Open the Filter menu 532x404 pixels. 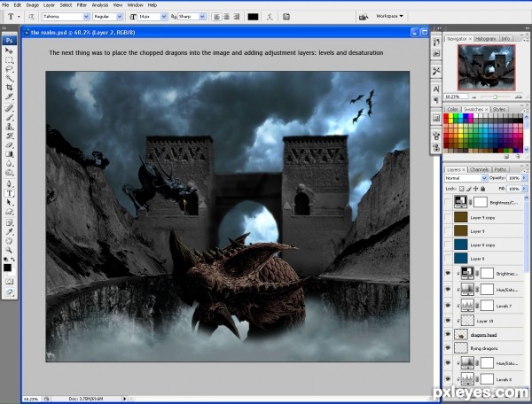(82, 5)
